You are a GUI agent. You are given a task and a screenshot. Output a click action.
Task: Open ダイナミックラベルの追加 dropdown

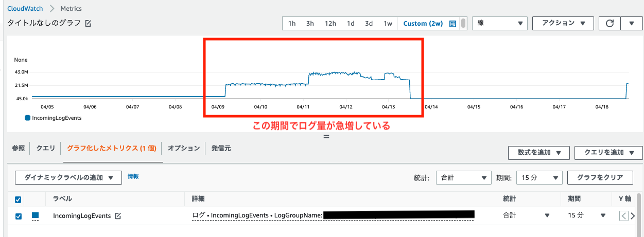[x=68, y=177]
